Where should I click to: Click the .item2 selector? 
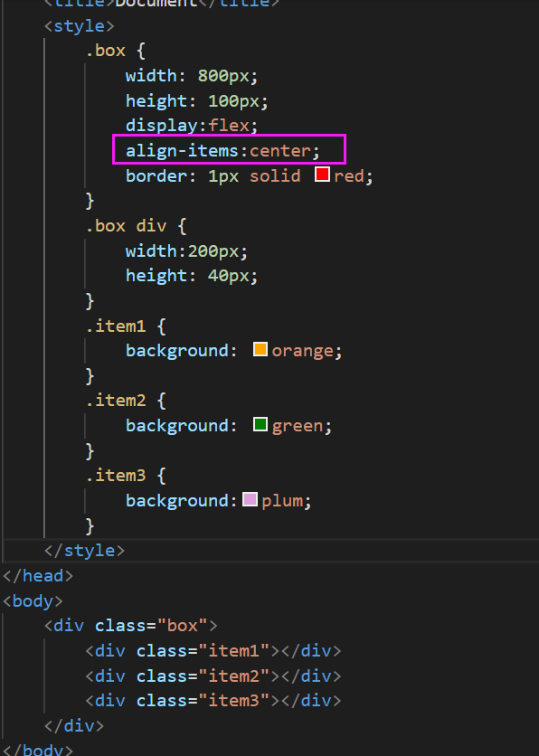point(115,401)
